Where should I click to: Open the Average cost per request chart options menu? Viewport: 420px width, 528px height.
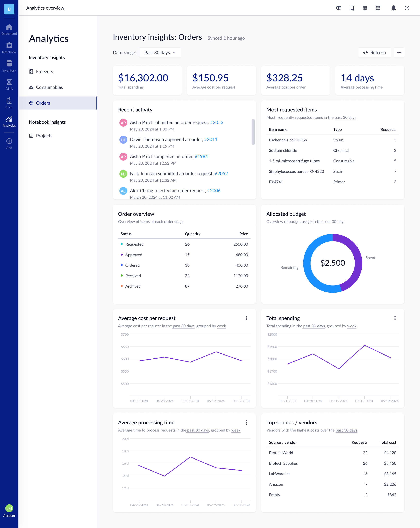pos(246,318)
